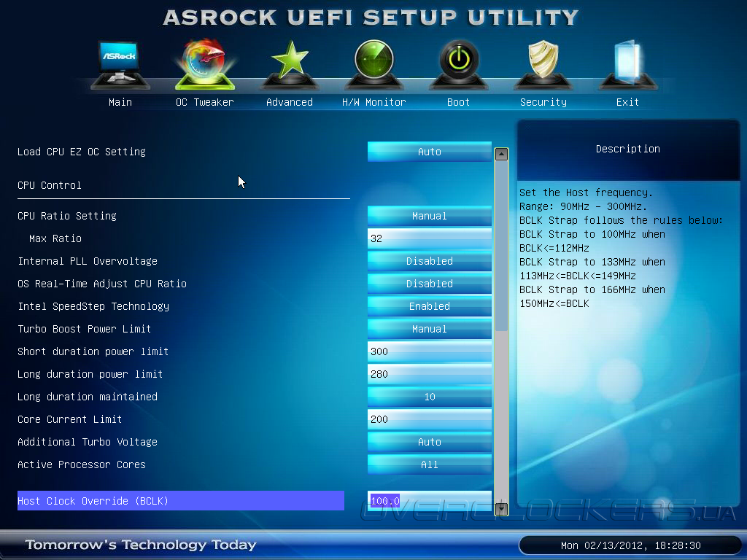
Task: Open the Security shield icon
Action: click(543, 65)
